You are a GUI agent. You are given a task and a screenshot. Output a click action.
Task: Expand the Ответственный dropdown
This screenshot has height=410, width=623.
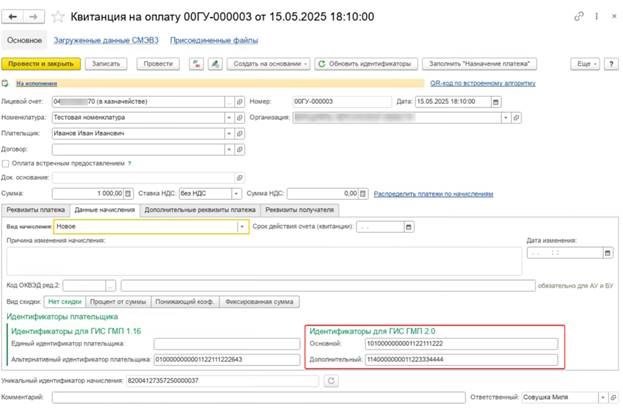603,397
